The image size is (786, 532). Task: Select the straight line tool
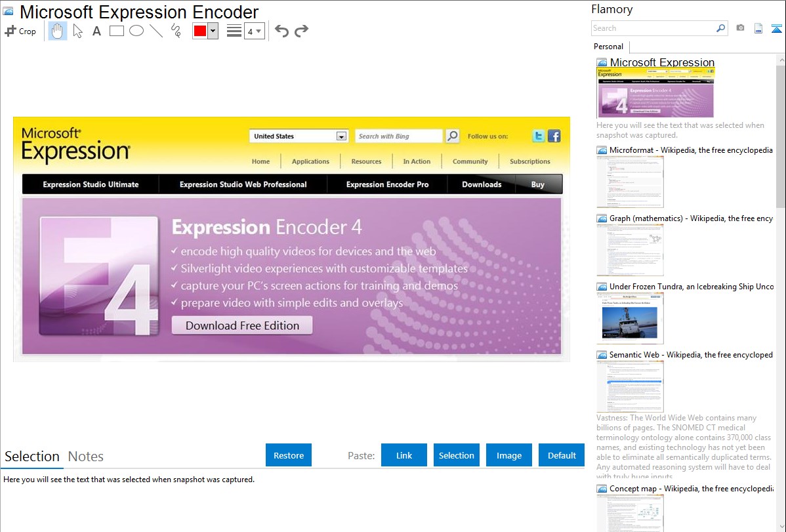click(155, 31)
